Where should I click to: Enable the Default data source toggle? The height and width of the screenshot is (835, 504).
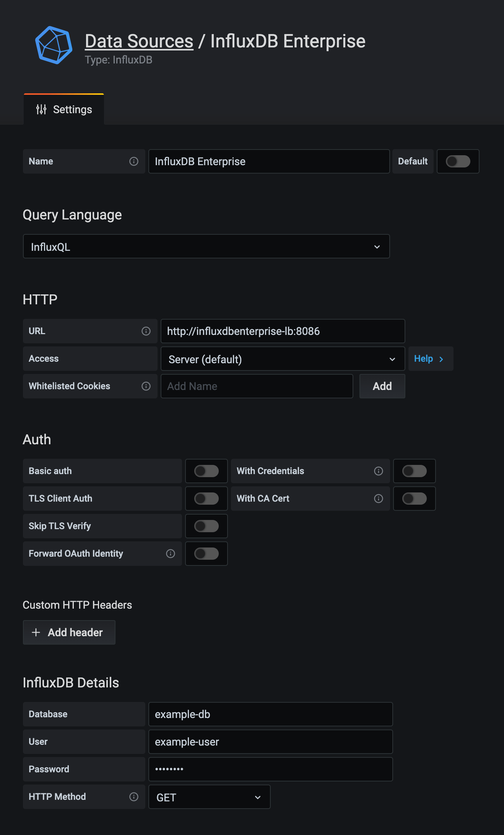(x=458, y=161)
